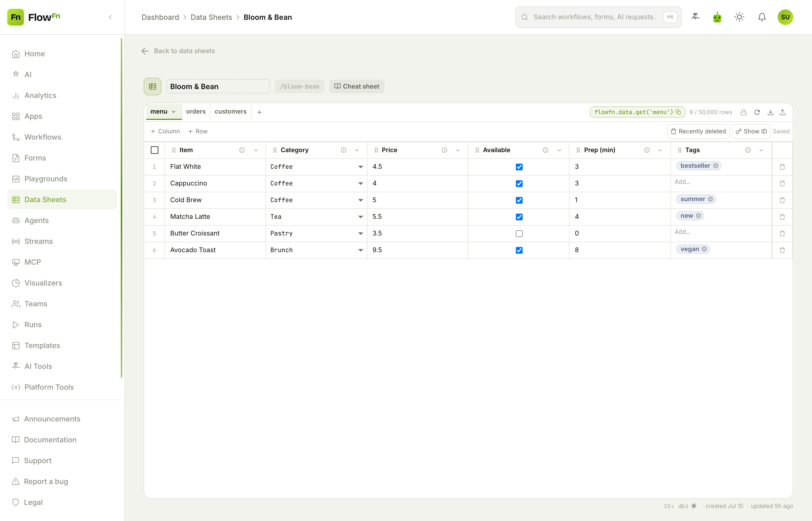Go to Workflows in the sidebar
Viewport: 812px width, 521px height.
[62, 137]
